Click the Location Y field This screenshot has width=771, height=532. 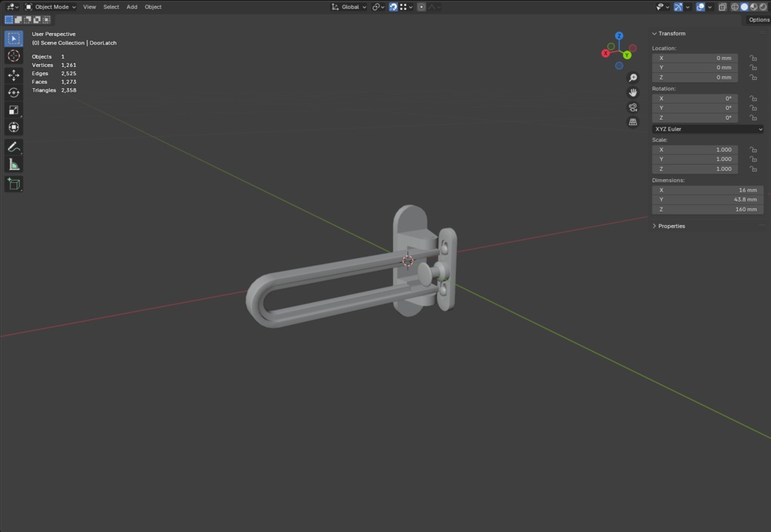coord(695,67)
